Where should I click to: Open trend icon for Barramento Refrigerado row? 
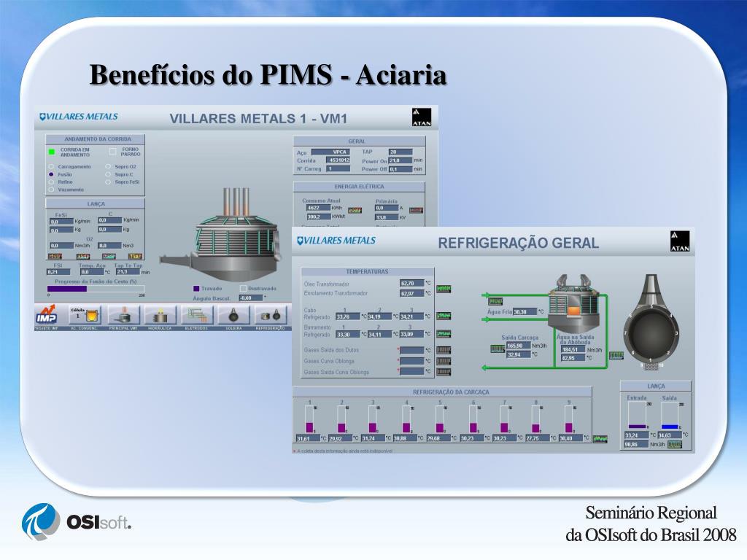pos(444,334)
